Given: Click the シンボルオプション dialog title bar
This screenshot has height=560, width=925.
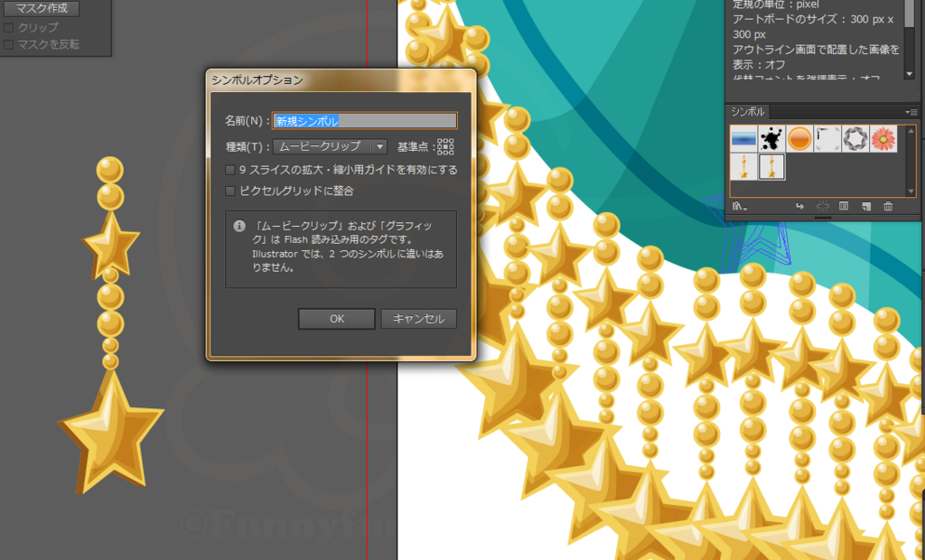Looking at the screenshot, I should point(341,80).
